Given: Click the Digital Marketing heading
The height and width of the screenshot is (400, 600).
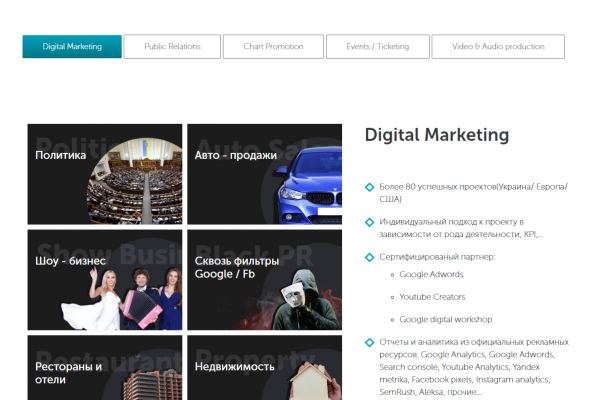Looking at the screenshot, I should click(437, 135).
